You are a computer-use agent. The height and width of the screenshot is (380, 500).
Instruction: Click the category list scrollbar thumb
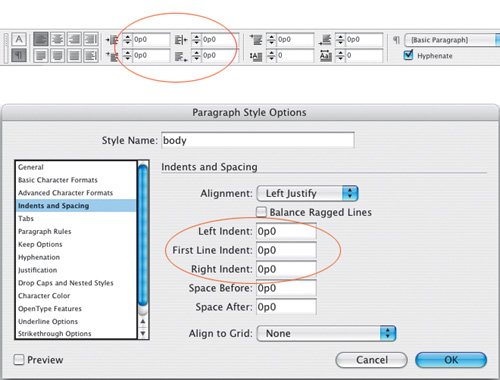tap(143, 236)
